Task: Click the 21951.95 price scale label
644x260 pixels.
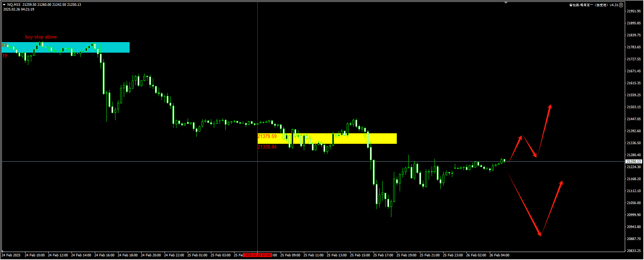Action: [x=633, y=11]
